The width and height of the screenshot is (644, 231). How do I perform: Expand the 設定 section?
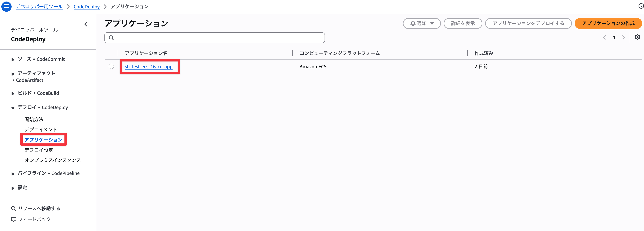click(13, 188)
